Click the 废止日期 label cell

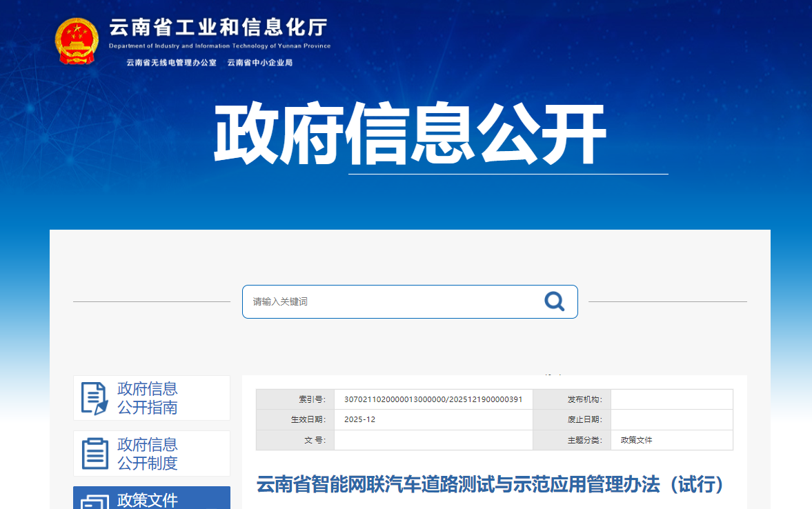click(x=571, y=419)
